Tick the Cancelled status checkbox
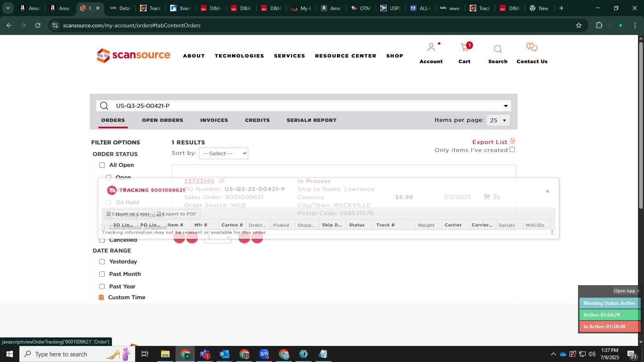This screenshot has height=362, width=644. pos(102,240)
